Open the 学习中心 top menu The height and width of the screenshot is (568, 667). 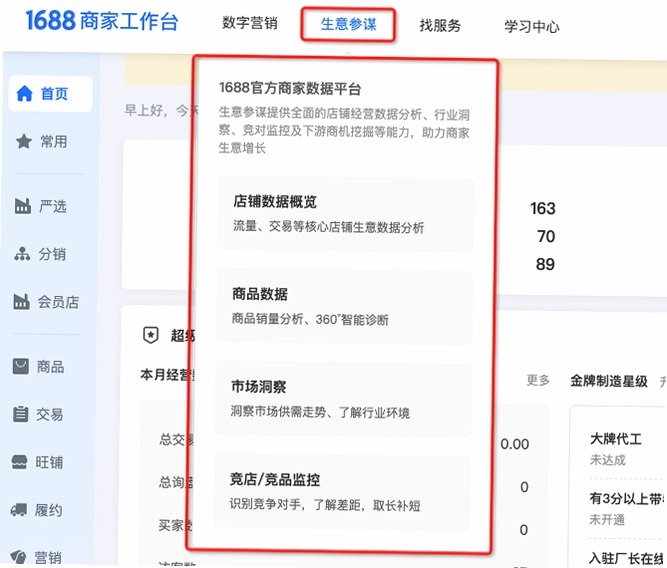[532, 27]
